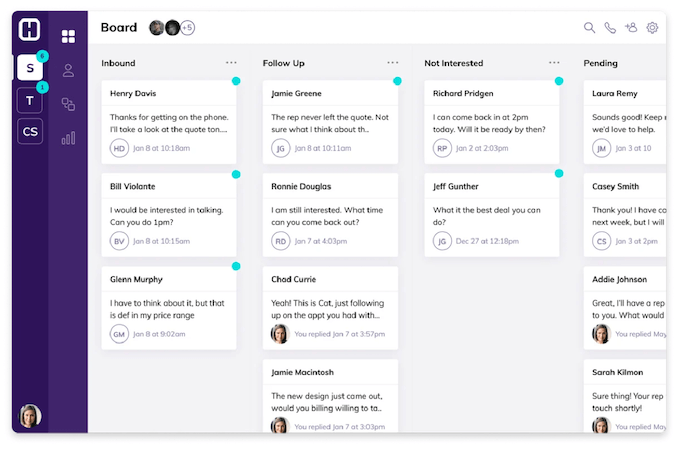Click the phone call icon

pyautogui.click(x=610, y=28)
